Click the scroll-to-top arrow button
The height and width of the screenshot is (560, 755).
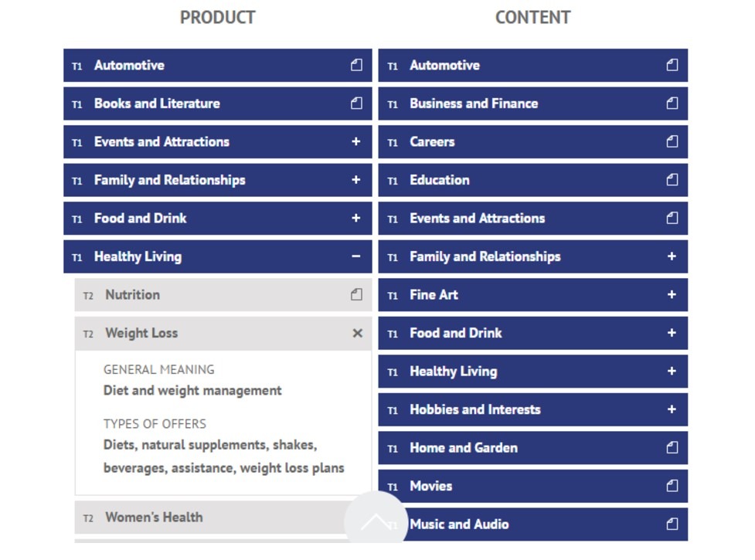tap(376, 521)
